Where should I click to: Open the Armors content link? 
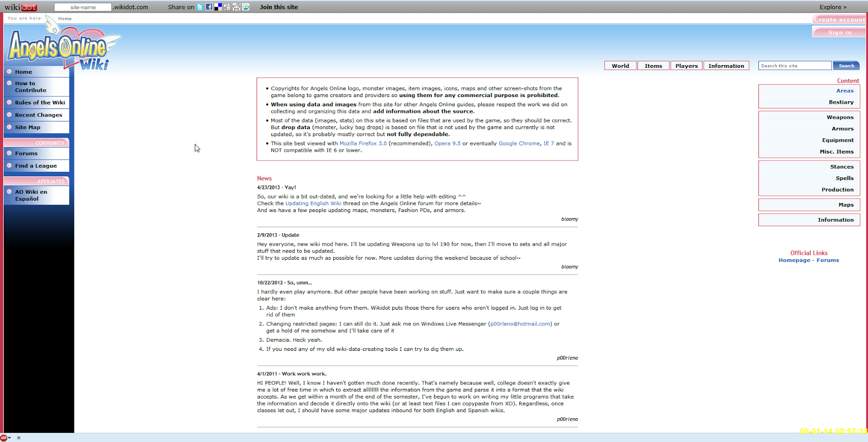[843, 129]
